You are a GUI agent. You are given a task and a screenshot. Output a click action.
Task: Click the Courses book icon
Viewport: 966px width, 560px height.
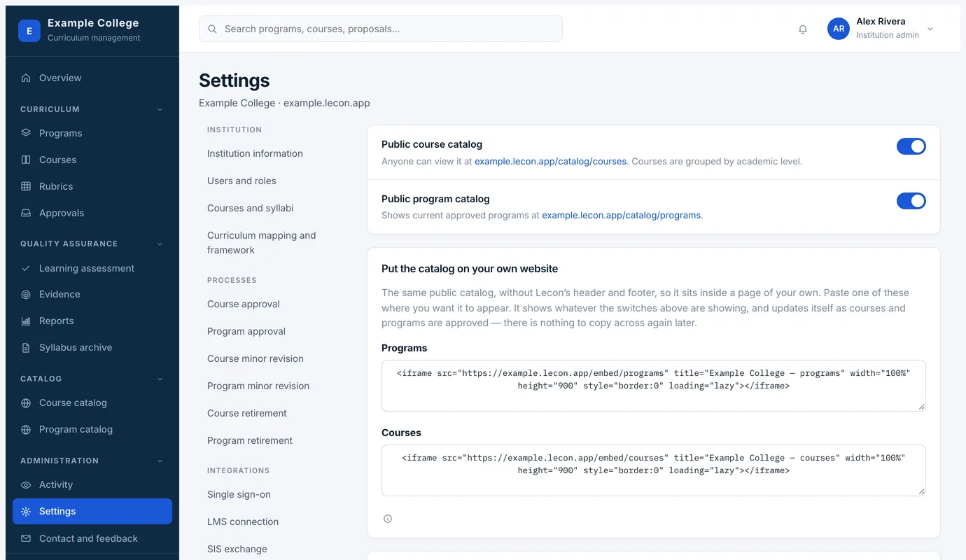click(x=26, y=160)
